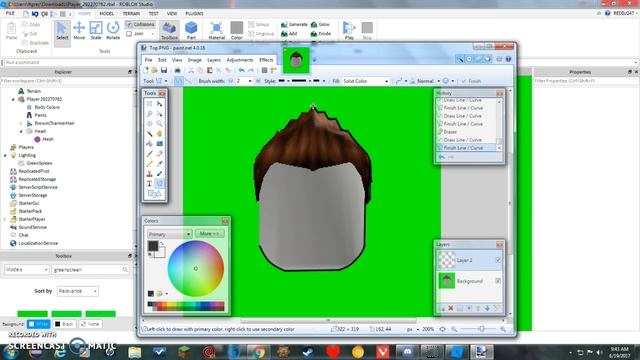Open the Sort by Relevance dropdown

78,291
